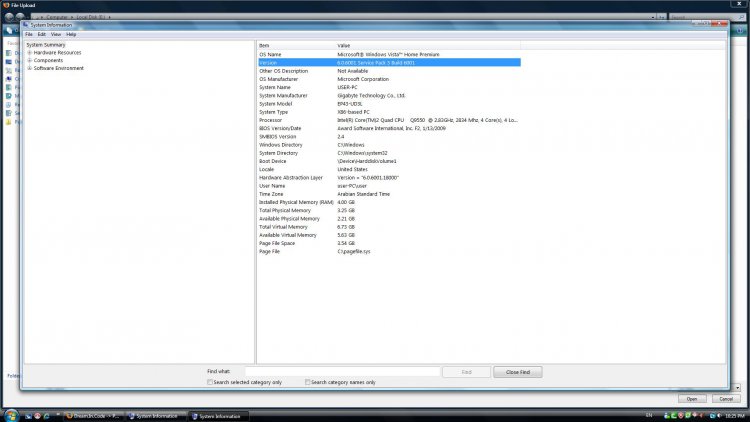Select Installed Physical Memory (RAM) row
Viewport: 750px width, 422px height.
pos(389,202)
